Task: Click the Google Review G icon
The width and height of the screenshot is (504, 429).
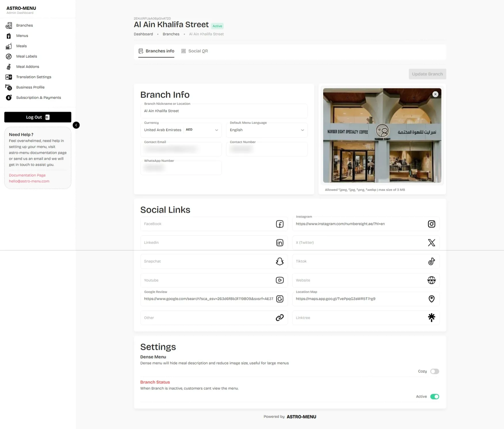Action: [x=280, y=299]
